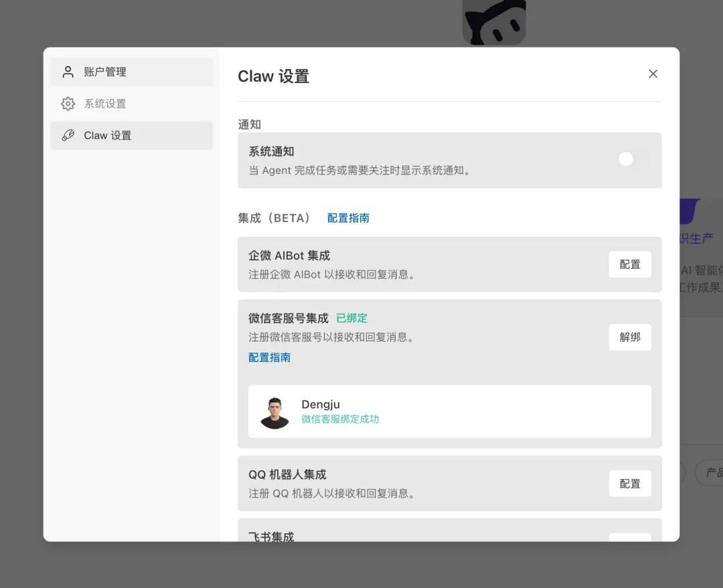Open 配置指南 in the 微信客服号 section
The image size is (723, 588).
[269, 357]
